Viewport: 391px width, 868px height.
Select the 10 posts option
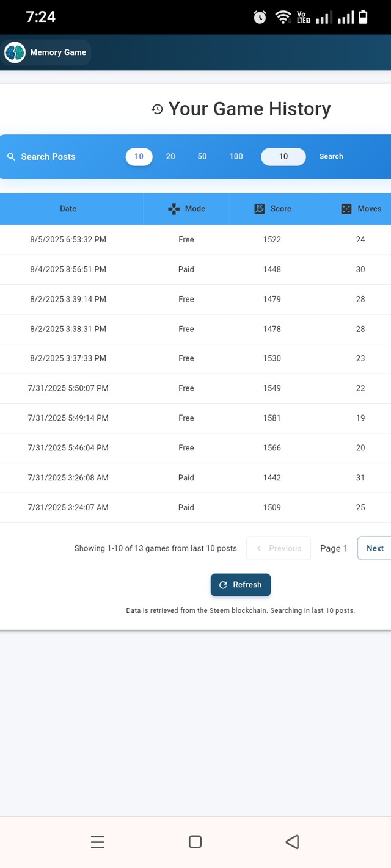pyautogui.click(x=139, y=157)
